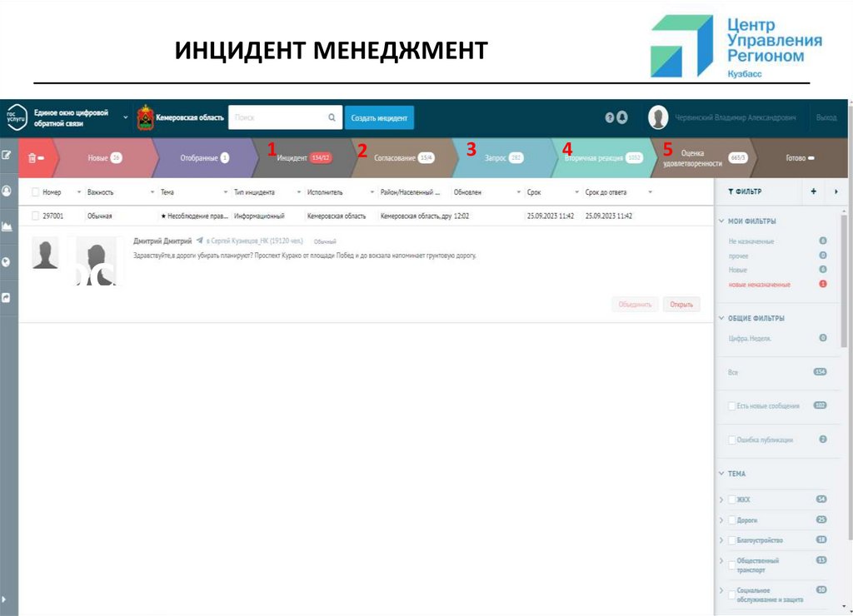
Task: Open the user profile icon in sidebar
Action: coord(7,191)
